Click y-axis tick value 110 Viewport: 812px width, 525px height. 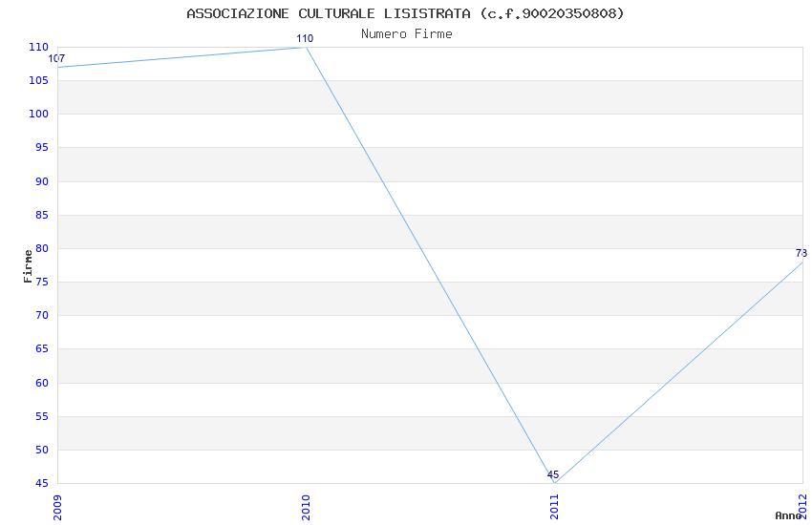[x=39, y=47]
